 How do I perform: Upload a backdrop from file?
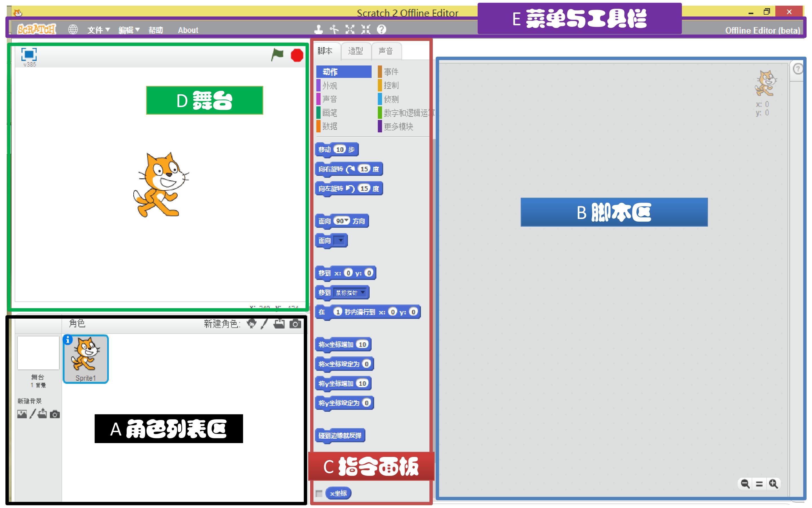pyautogui.click(x=42, y=413)
